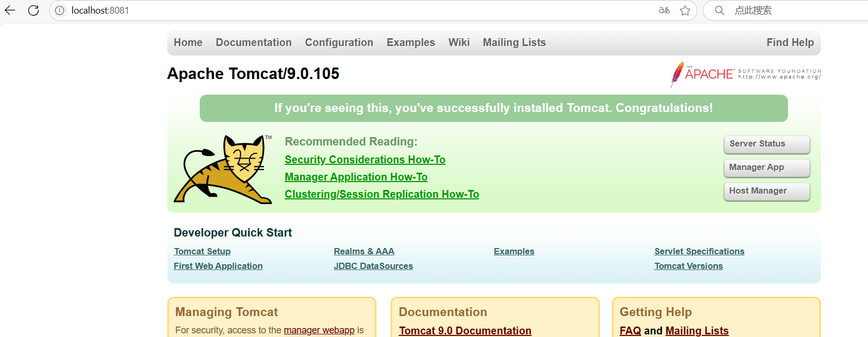Click the Manager App button
The image size is (868, 337).
[x=767, y=167]
